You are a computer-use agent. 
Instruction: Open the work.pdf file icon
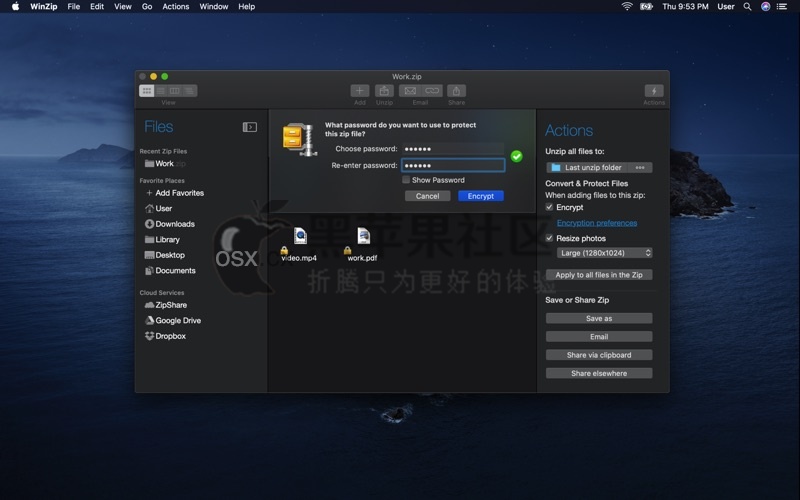click(363, 236)
